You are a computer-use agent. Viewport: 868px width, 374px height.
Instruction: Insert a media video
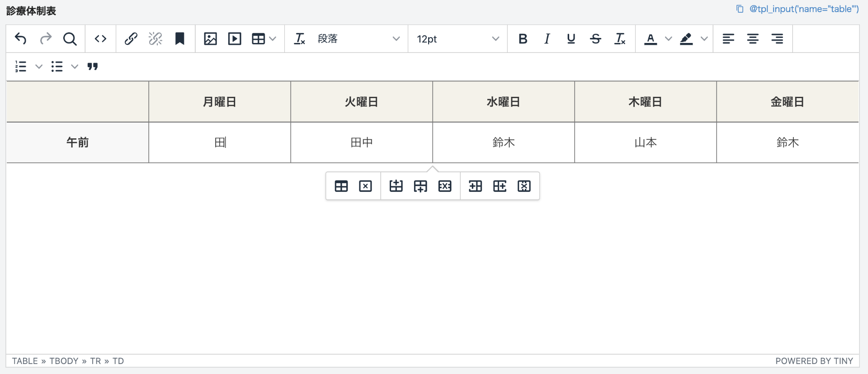tap(235, 39)
